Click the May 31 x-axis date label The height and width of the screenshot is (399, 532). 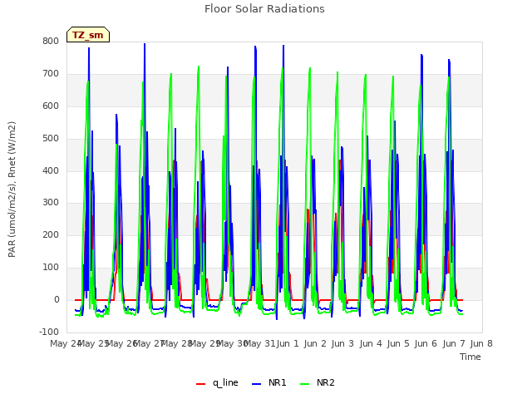[259, 343]
